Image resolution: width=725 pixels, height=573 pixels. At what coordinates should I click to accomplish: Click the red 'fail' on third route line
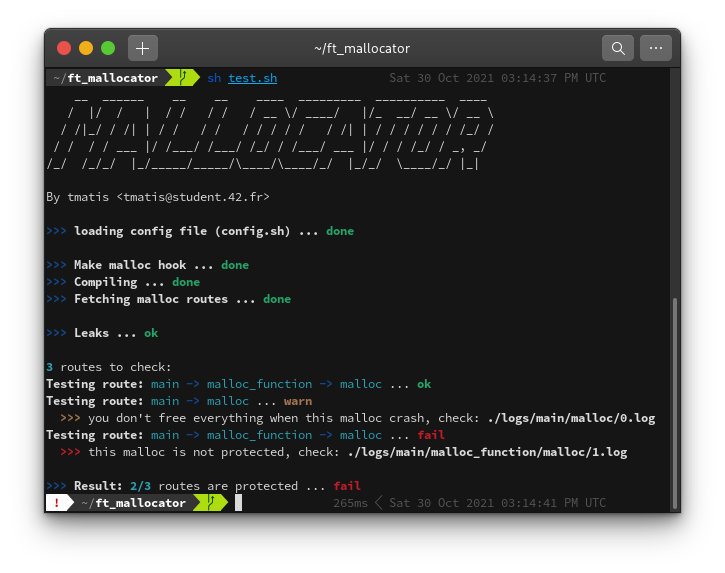(431, 435)
